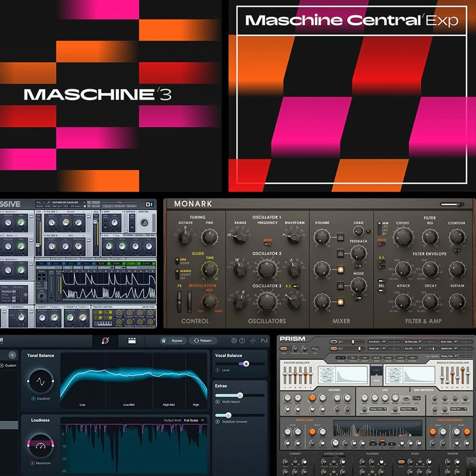Click the sine wave LFO icon in Prism
The width and height of the screenshot is (476, 476).
[315, 349]
